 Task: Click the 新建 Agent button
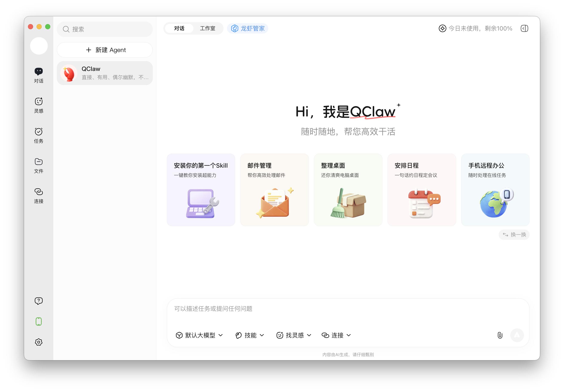click(105, 50)
